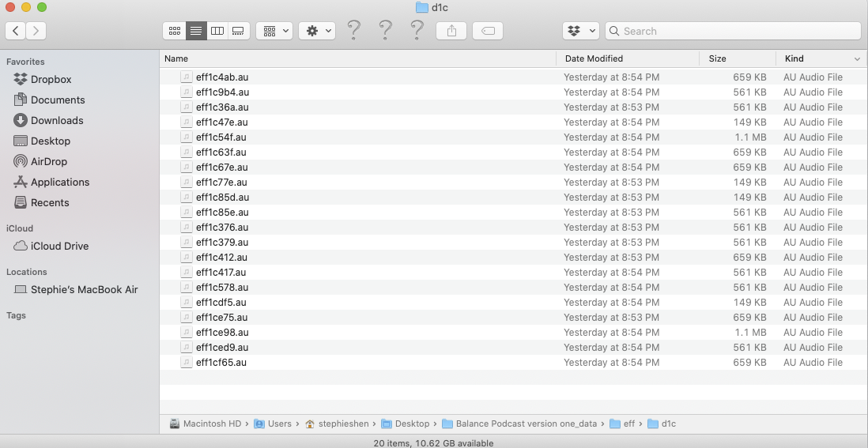The width and height of the screenshot is (868, 448).
Task: Open Recents in the sidebar
Action: 42,202
